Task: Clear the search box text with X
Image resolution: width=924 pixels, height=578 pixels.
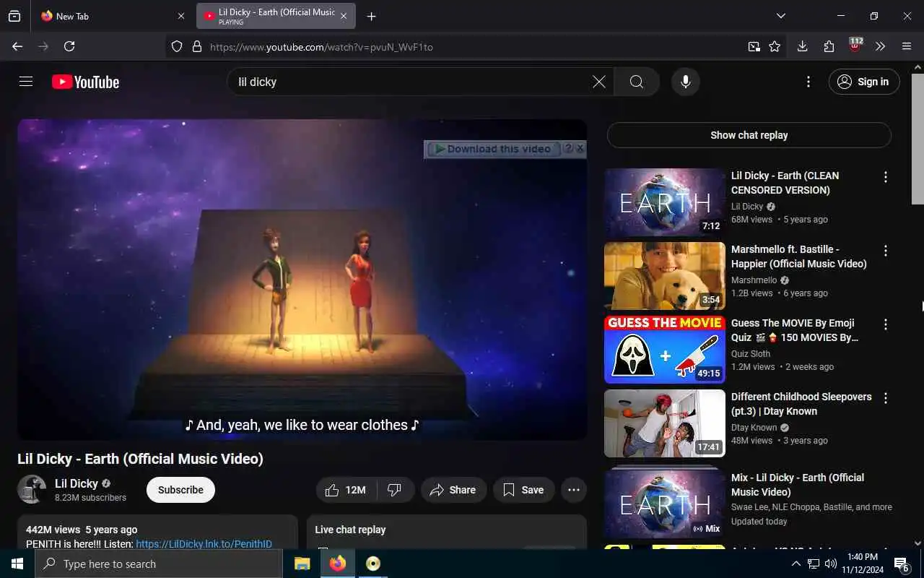Action: tap(599, 82)
